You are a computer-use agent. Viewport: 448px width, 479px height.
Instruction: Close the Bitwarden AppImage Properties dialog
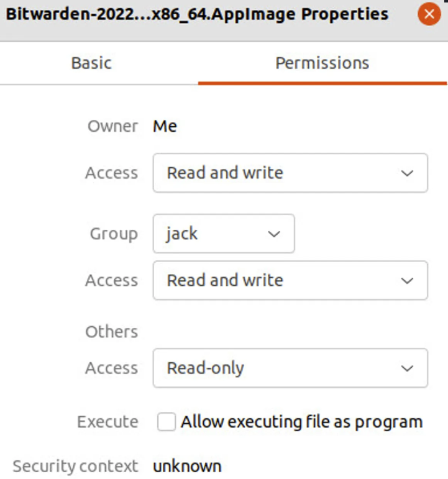[x=429, y=14]
